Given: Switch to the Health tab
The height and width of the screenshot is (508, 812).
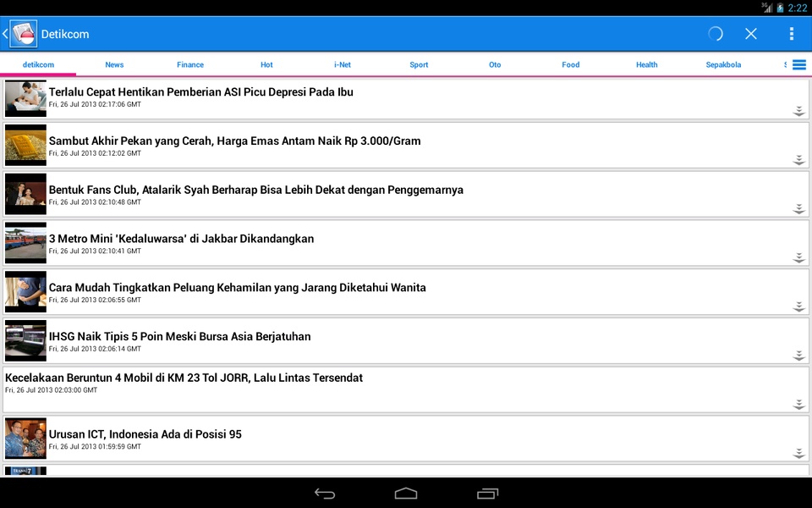Looking at the screenshot, I should pos(647,65).
